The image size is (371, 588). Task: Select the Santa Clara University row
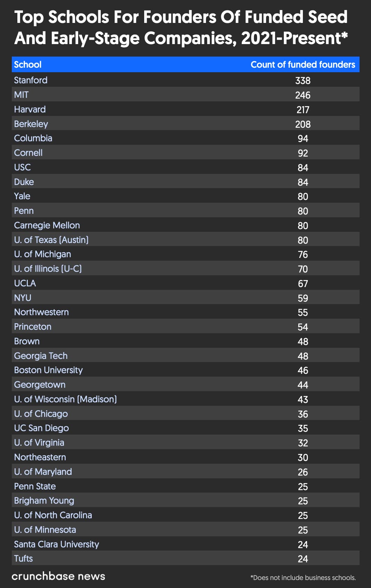(56, 544)
